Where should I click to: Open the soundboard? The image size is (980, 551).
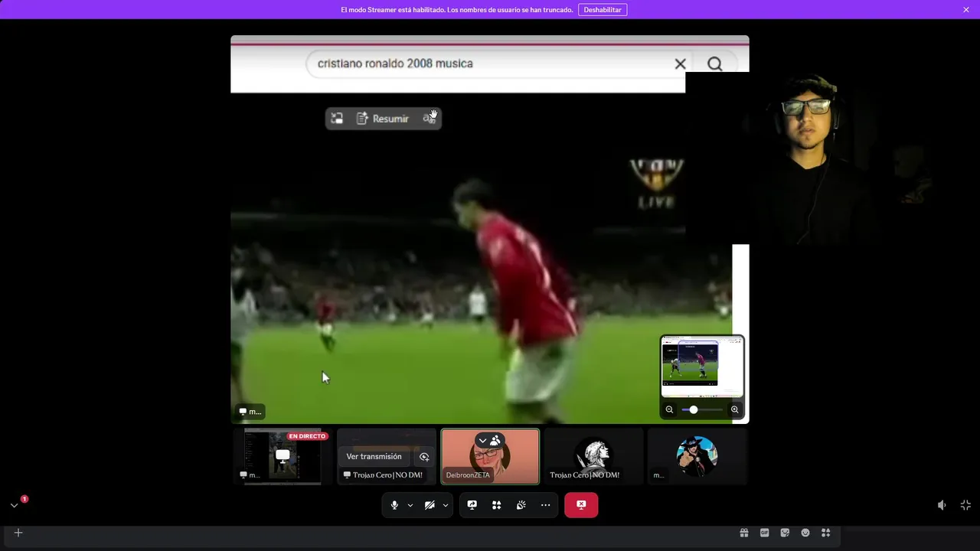pos(521,505)
